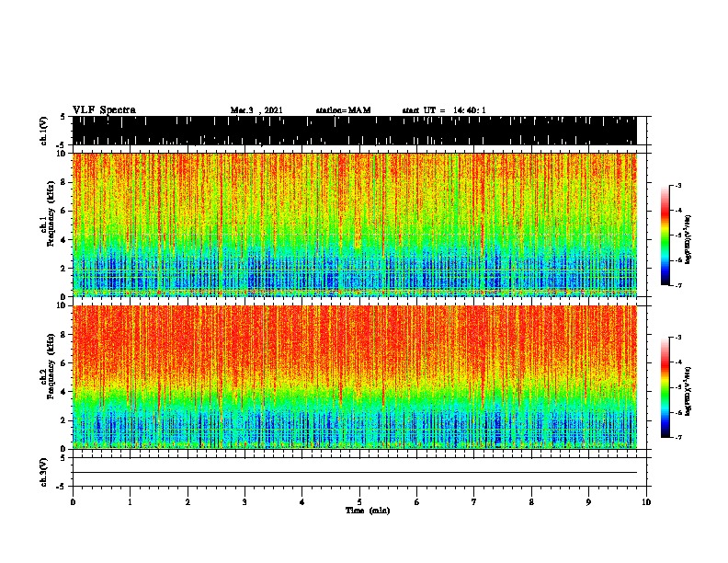Click the "3" tick on the time axis
The height and width of the screenshot is (563, 728).
point(245,502)
